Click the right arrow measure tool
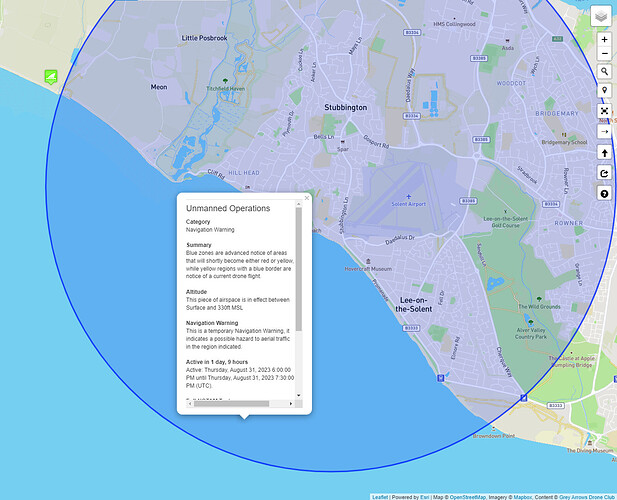 click(x=604, y=131)
